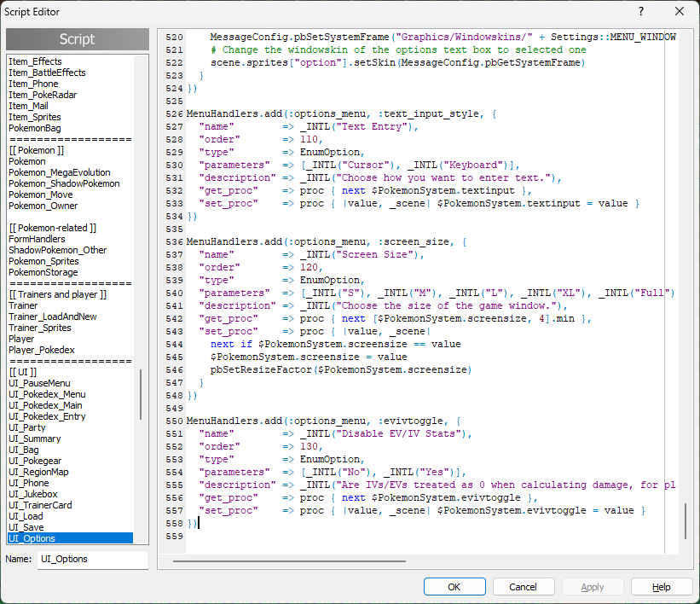Select the PokemonStorage script
700x604 pixels.
click(x=43, y=272)
